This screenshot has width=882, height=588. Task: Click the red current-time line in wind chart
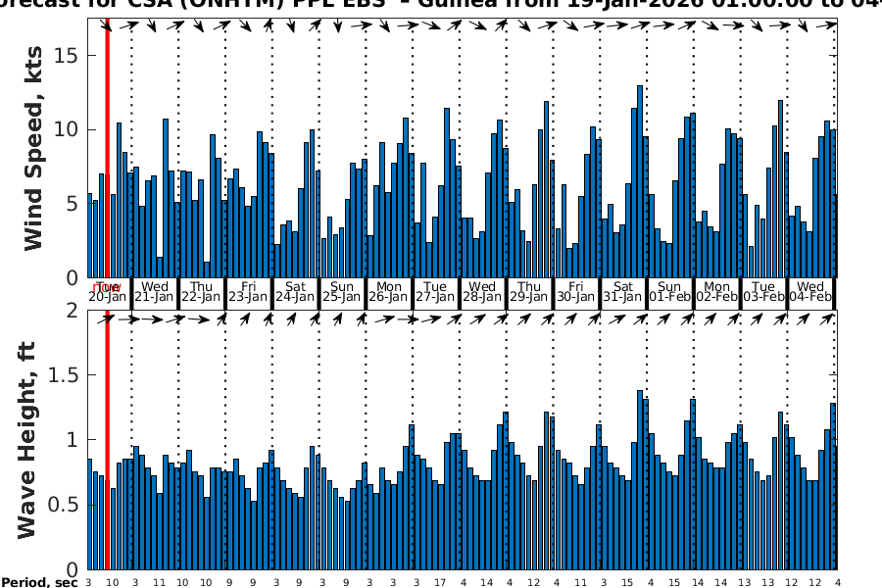pos(107,147)
